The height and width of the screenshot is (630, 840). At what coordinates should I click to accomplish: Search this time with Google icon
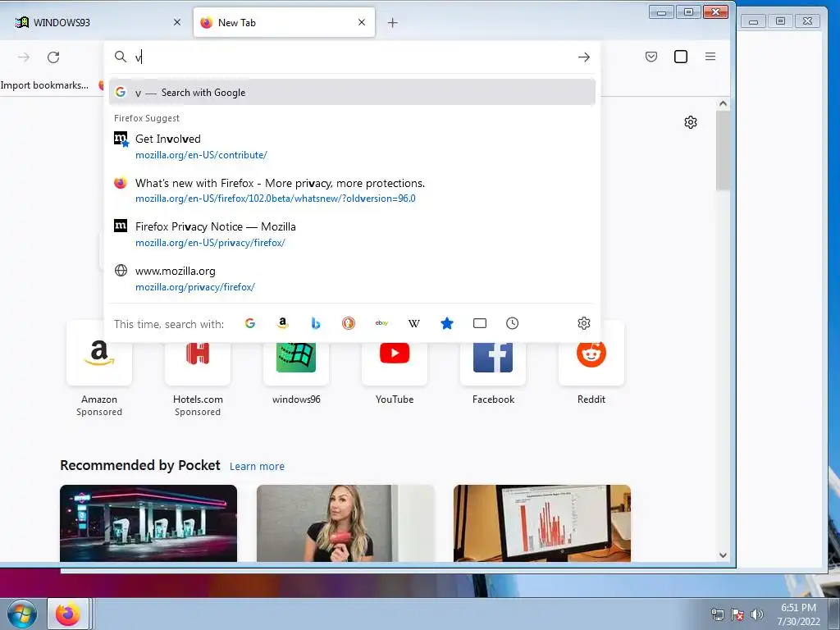click(x=249, y=323)
